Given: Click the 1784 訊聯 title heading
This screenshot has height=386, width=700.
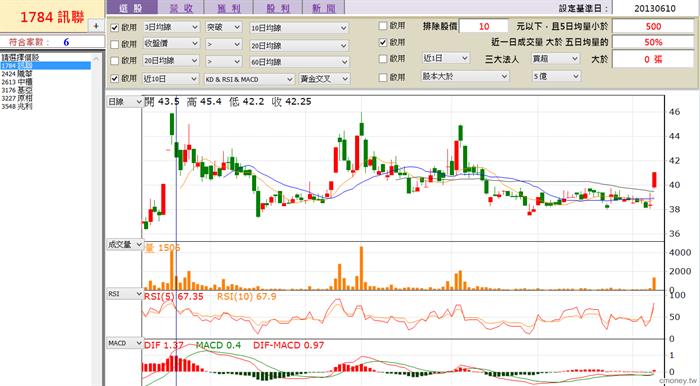Looking at the screenshot, I should point(52,17).
